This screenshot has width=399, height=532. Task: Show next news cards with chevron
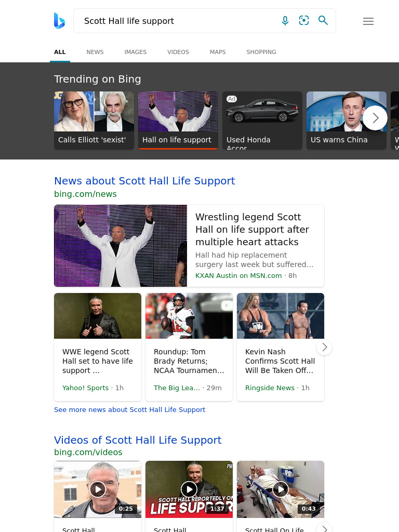324,347
